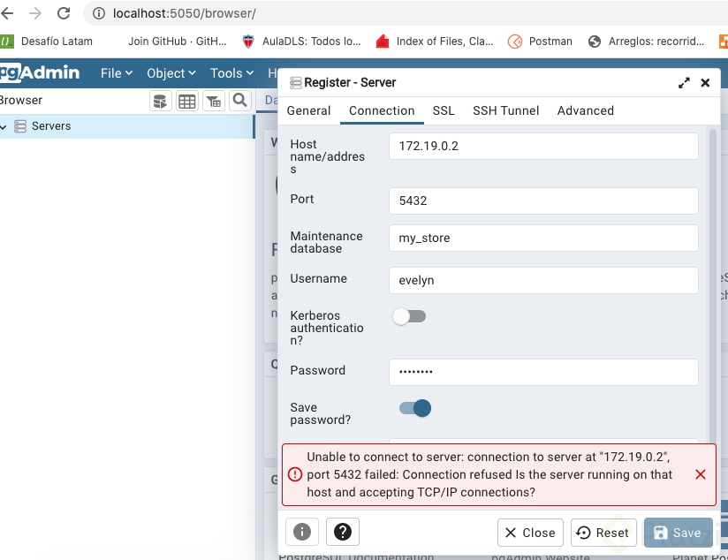This screenshot has height=560, width=728.
Task: Click the info button in dialog footer
Action: pyautogui.click(x=302, y=532)
